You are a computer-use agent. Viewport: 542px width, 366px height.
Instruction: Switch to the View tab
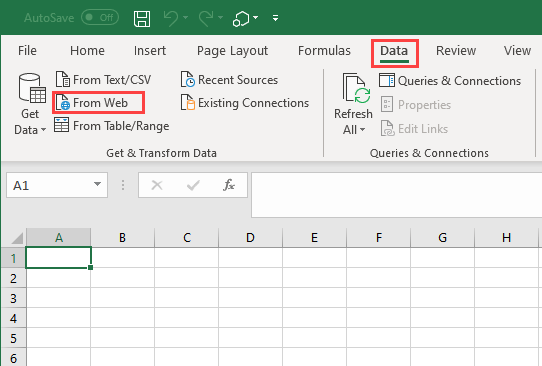[517, 51]
